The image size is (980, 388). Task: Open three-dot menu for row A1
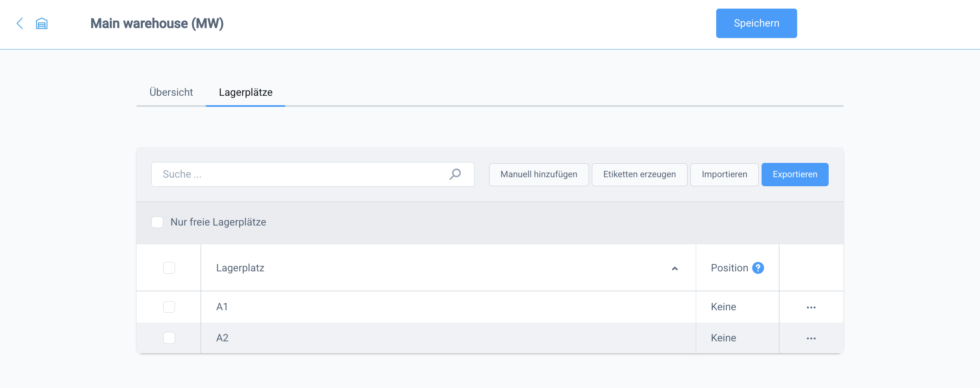point(811,307)
